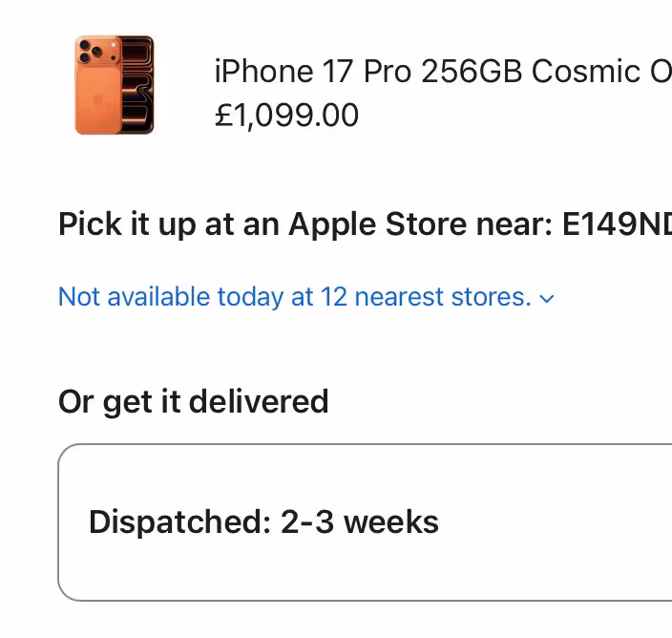Click the E149ND postcode in pickup heading
672x638 pixels.
(617, 224)
